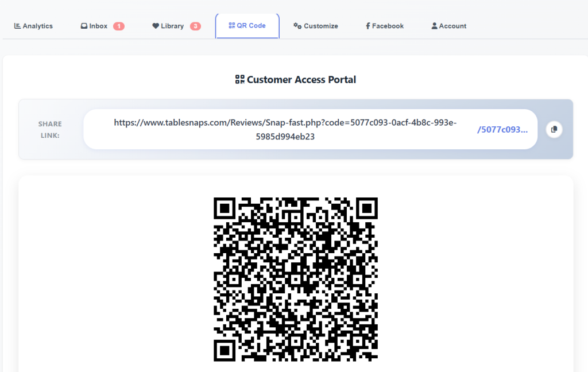588x372 pixels.
Task: Go to the Customize tab
Action: [316, 26]
